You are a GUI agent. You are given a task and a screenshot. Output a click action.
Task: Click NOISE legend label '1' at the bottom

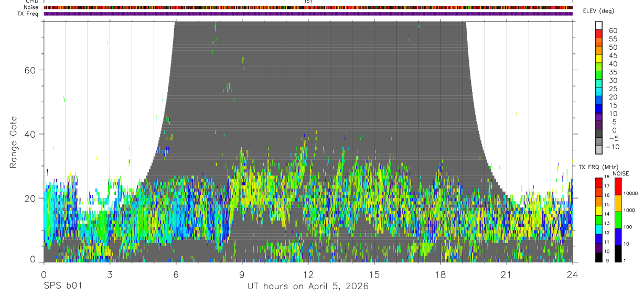tap(626, 260)
